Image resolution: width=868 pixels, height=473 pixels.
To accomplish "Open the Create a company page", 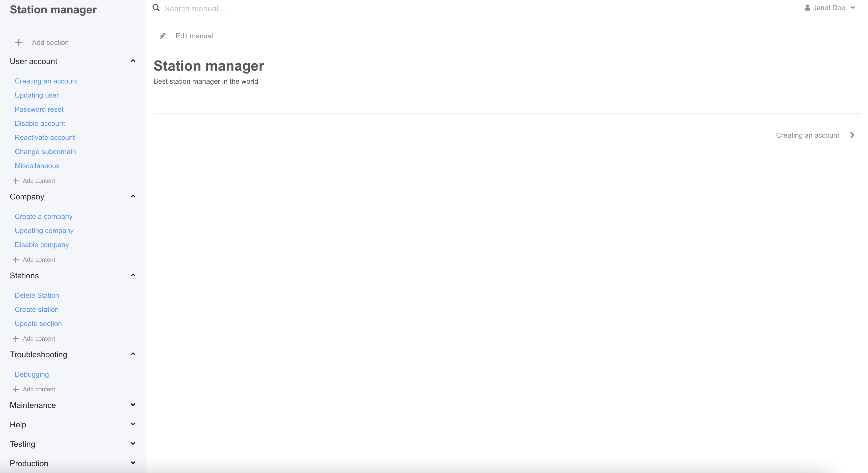I will (x=43, y=217).
